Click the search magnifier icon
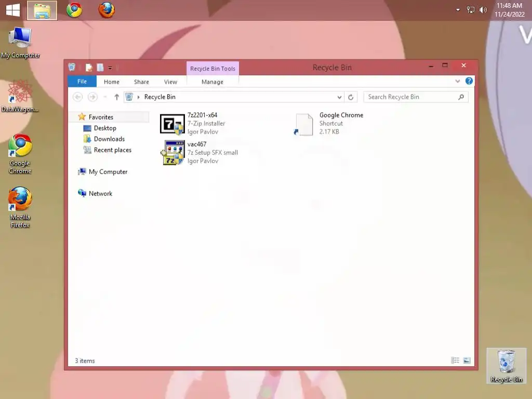Image resolution: width=532 pixels, height=399 pixels. coord(461,97)
